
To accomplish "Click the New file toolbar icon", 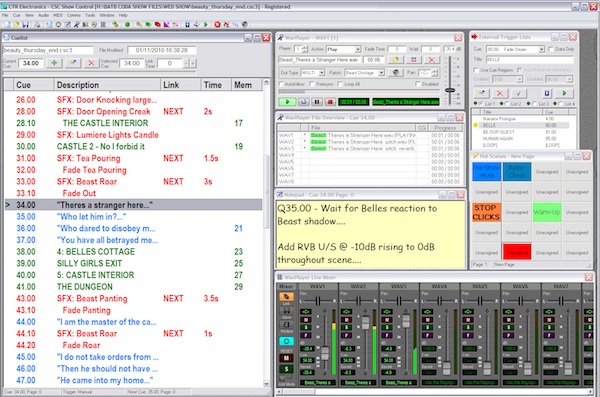I will pyautogui.click(x=7, y=25).
